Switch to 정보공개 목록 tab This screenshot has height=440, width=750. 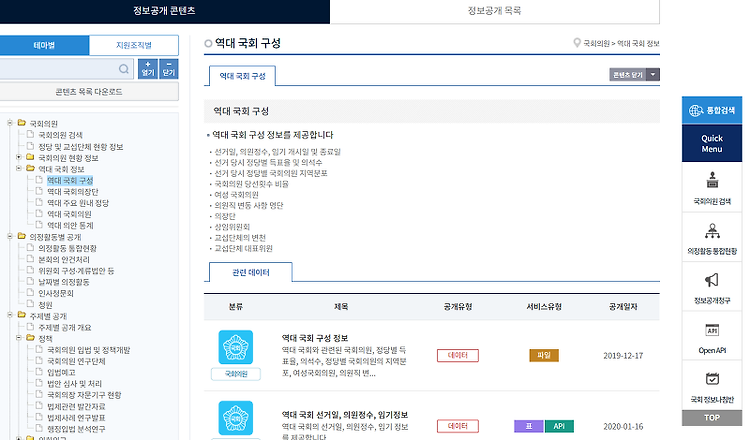(x=495, y=11)
